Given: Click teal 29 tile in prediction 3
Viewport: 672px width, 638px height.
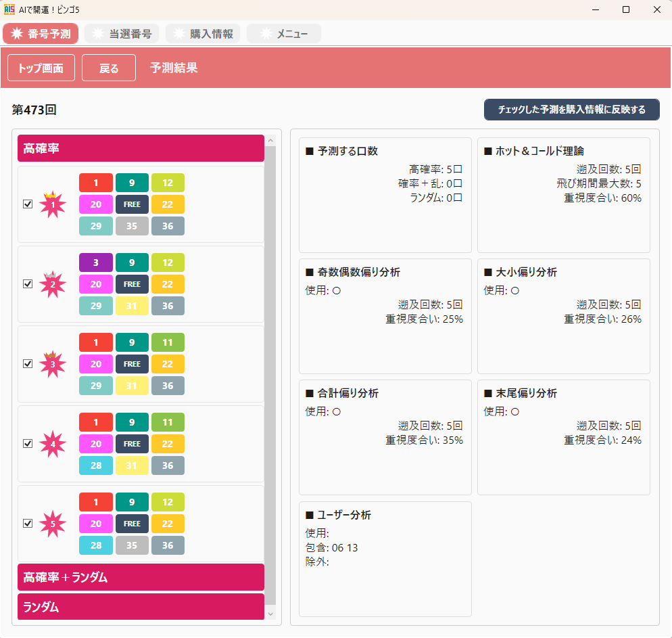Looking at the screenshot, I should coord(96,386).
